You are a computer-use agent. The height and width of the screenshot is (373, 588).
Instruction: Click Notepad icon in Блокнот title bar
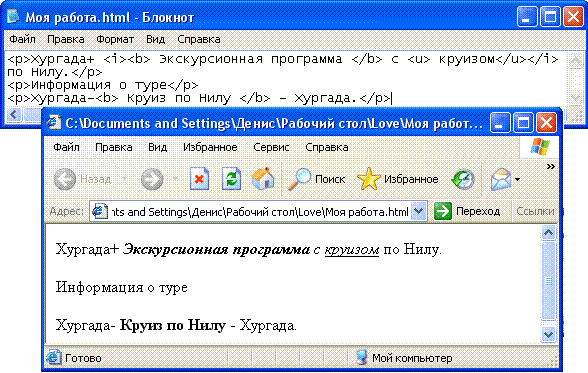pos(13,16)
